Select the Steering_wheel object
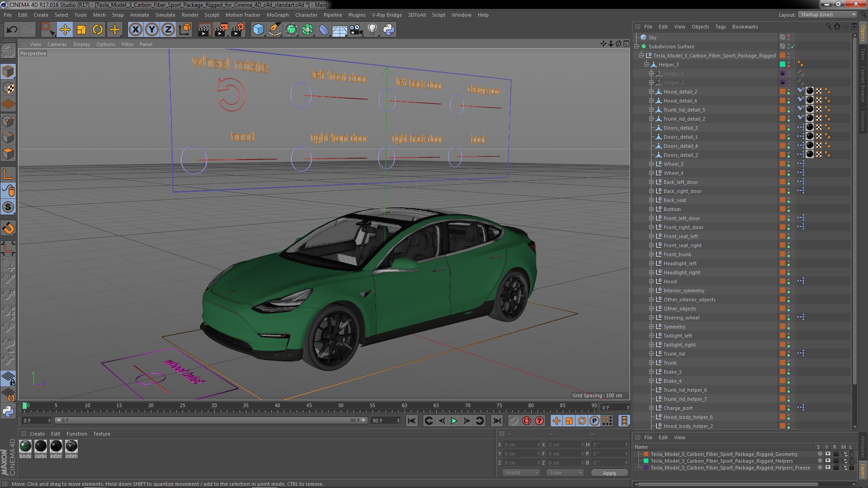This screenshot has height=488, width=868. click(681, 318)
